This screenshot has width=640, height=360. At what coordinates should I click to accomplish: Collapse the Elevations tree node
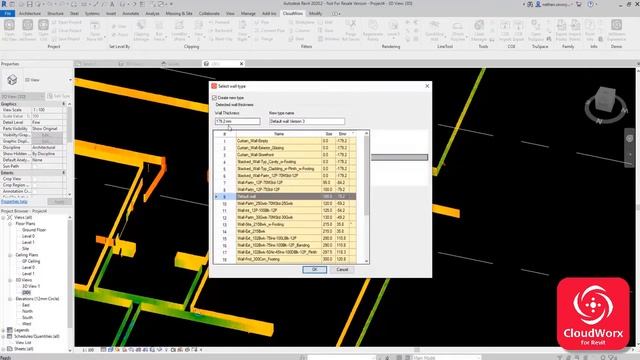click(10, 299)
